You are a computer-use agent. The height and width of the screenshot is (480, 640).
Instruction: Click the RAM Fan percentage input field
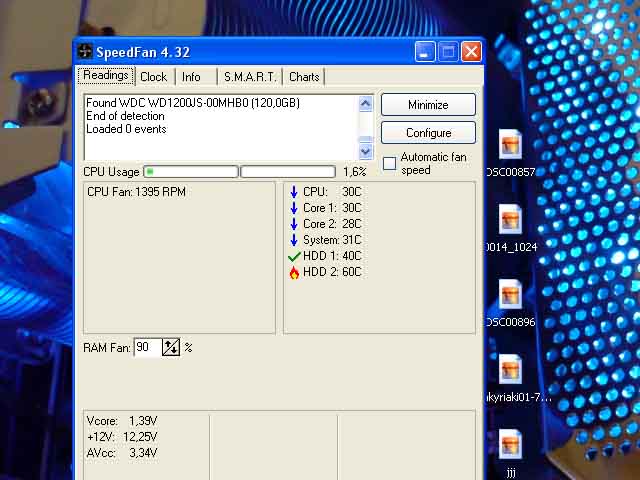[x=148, y=347]
